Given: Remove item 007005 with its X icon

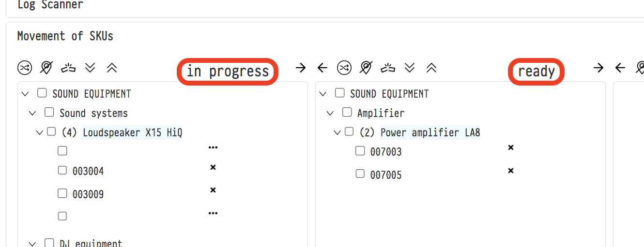Looking at the screenshot, I should [x=510, y=171].
